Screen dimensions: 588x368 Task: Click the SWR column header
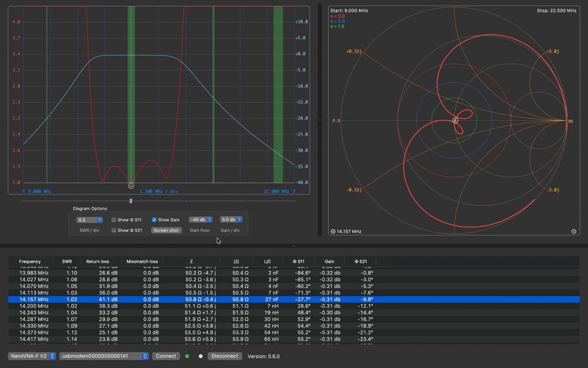67,261
